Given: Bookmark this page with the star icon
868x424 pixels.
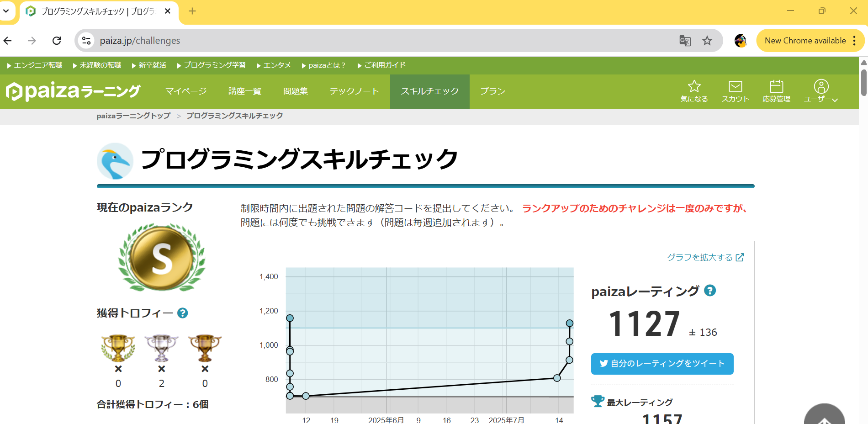Looking at the screenshot, I should coord(707,41).
